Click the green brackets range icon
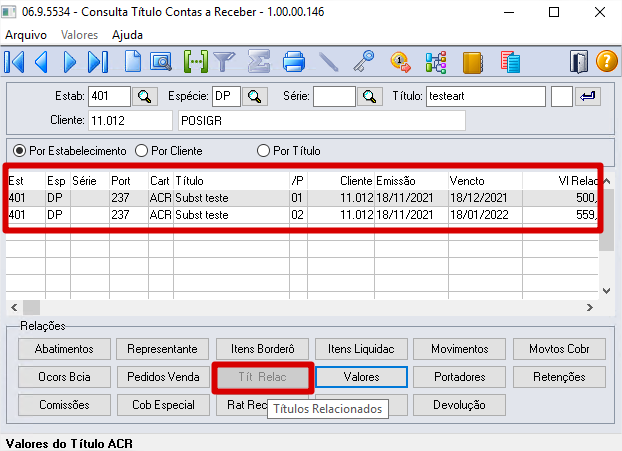The image size is (622, 451). pyautogui.click(x=196, y=61)
